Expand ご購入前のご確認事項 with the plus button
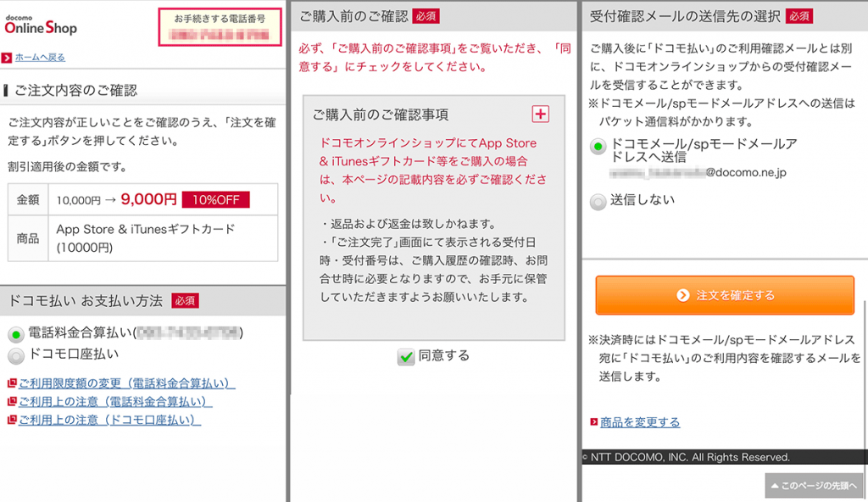Image resolution: width=868 pixels, height=502 pixels. click(540, 113)
